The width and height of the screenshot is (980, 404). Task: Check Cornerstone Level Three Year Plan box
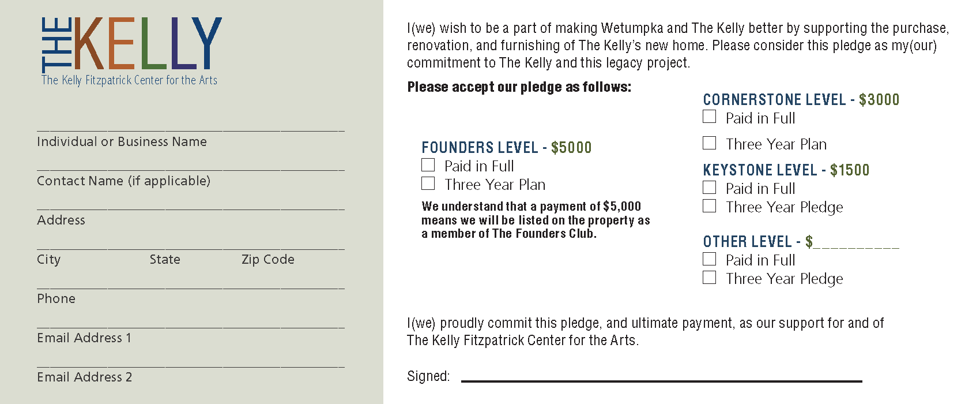(x=710, y=143)
